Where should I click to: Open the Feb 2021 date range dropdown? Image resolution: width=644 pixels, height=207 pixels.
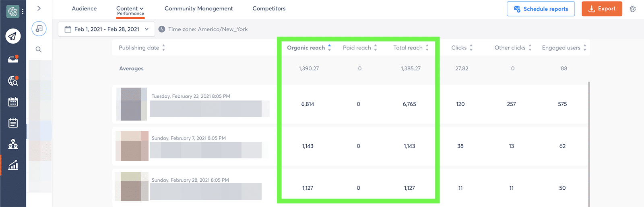tap(106, 29)
